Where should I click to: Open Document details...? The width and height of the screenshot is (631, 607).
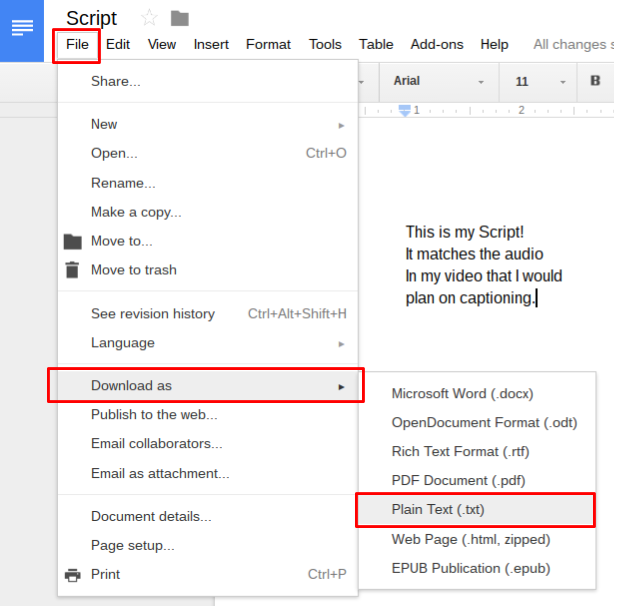[x=208, y=516]
